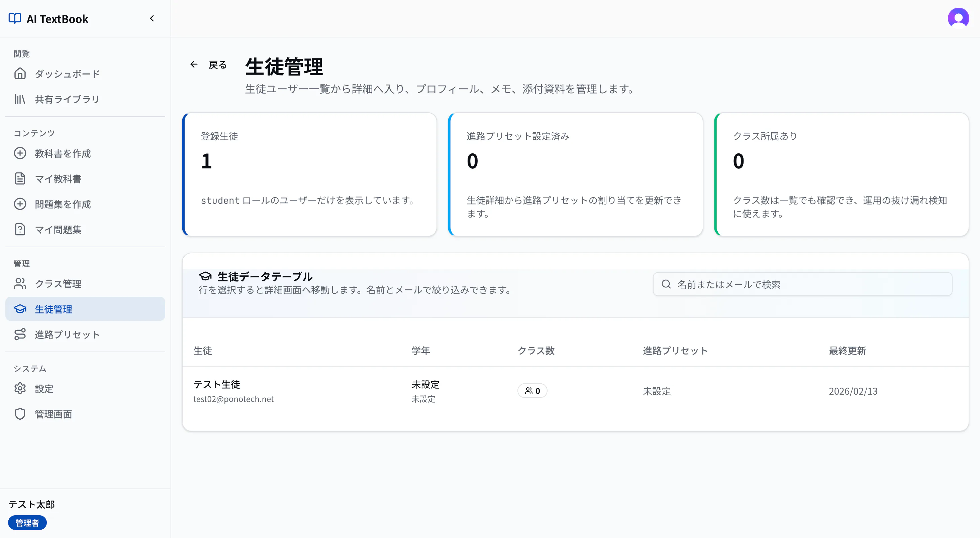Click the 共有ライブラリ library icon
Viewport: 980px width, 538px height.
click(20, 99)
